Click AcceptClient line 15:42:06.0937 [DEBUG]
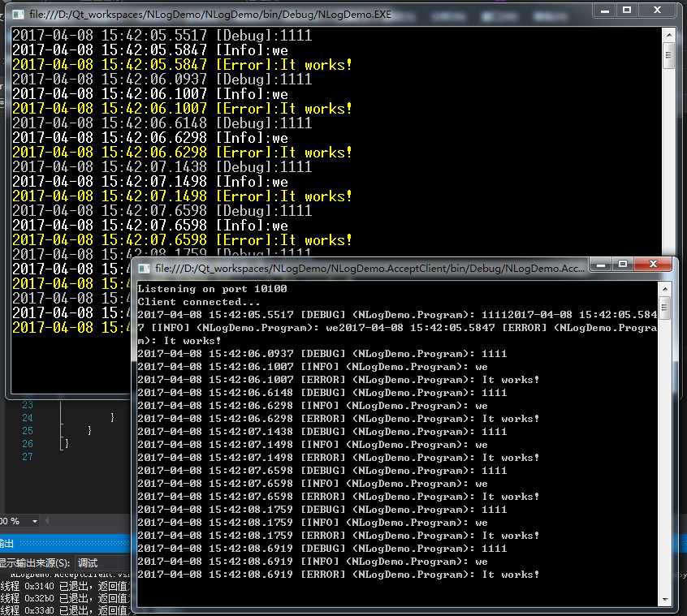This screenshot has height=616, width=687. (x=322, y=354)
